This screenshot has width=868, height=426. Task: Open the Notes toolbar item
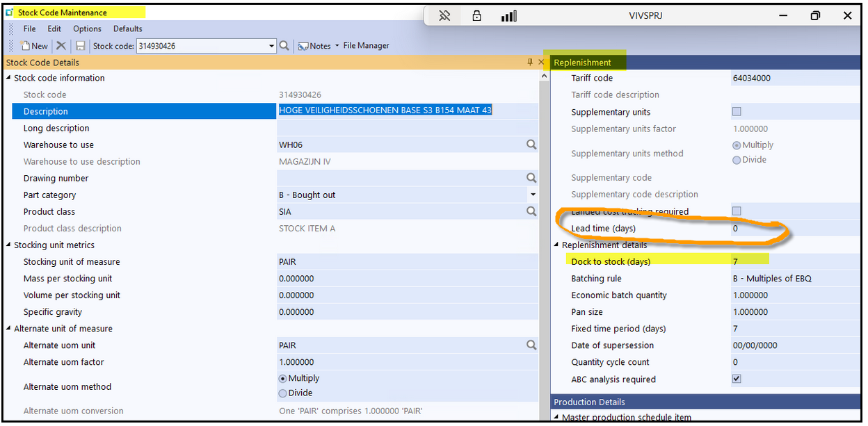coord(315,46)
